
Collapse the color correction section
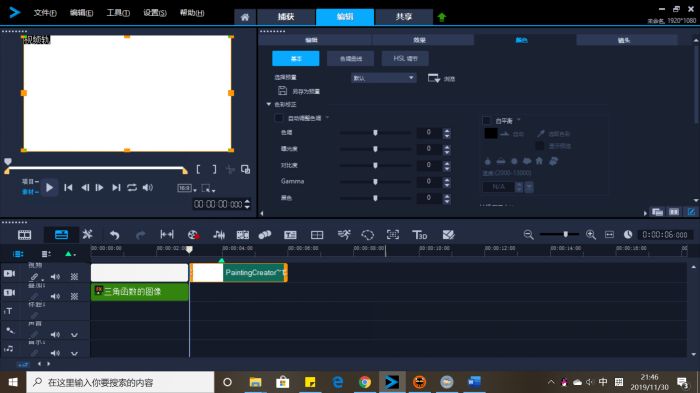269,104
